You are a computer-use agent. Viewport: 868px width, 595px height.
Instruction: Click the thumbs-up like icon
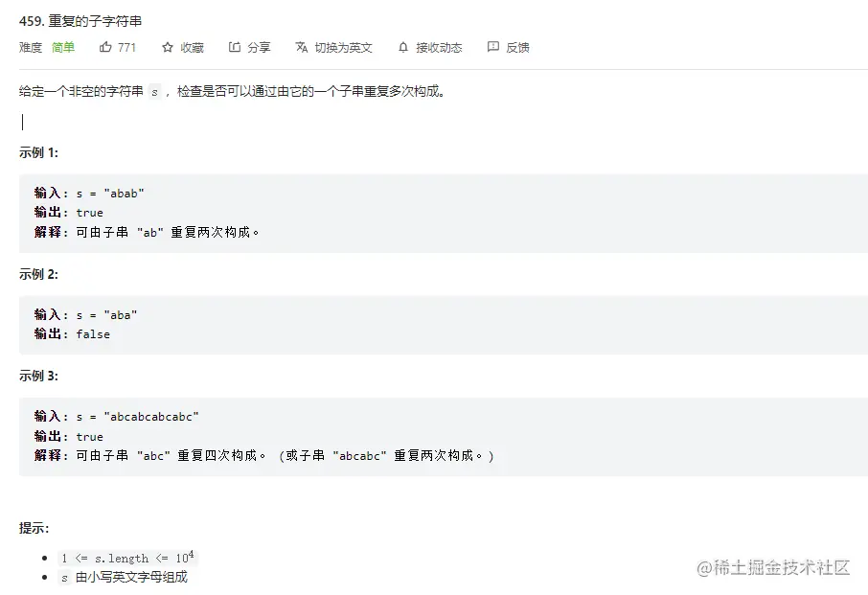click(105, 47)
